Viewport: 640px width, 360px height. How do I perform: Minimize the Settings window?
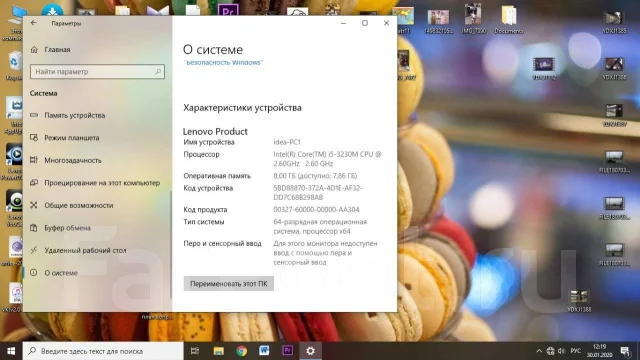(343, 23)
